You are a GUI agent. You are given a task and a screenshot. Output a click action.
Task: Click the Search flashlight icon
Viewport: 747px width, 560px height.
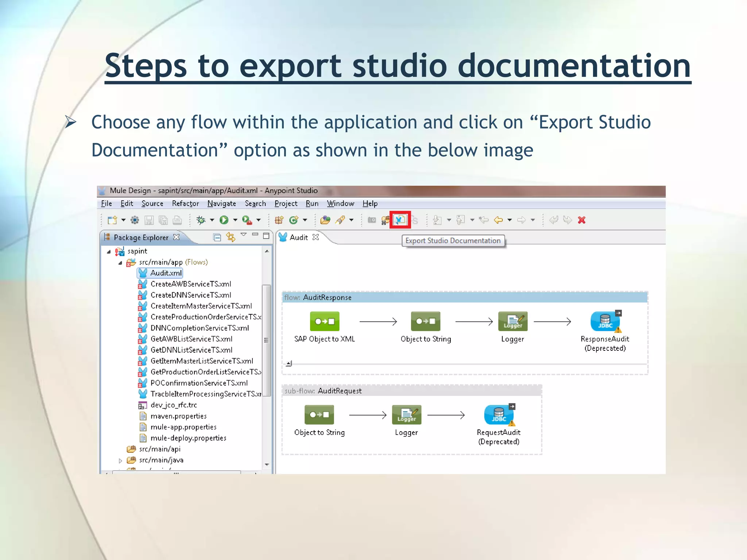pyautogui.click(x=340, y=220)
